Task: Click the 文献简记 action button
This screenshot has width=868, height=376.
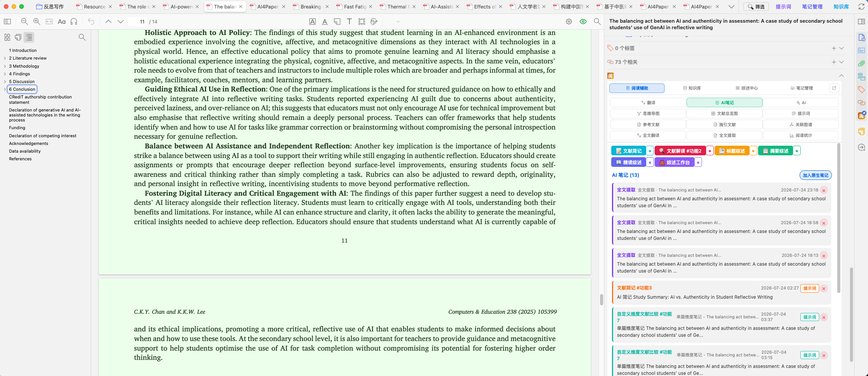Action: (629, 151)
